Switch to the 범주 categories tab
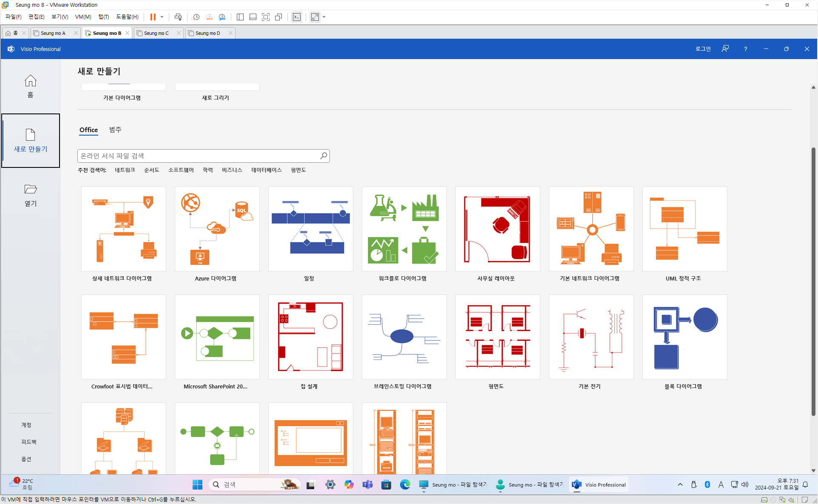 115,130
